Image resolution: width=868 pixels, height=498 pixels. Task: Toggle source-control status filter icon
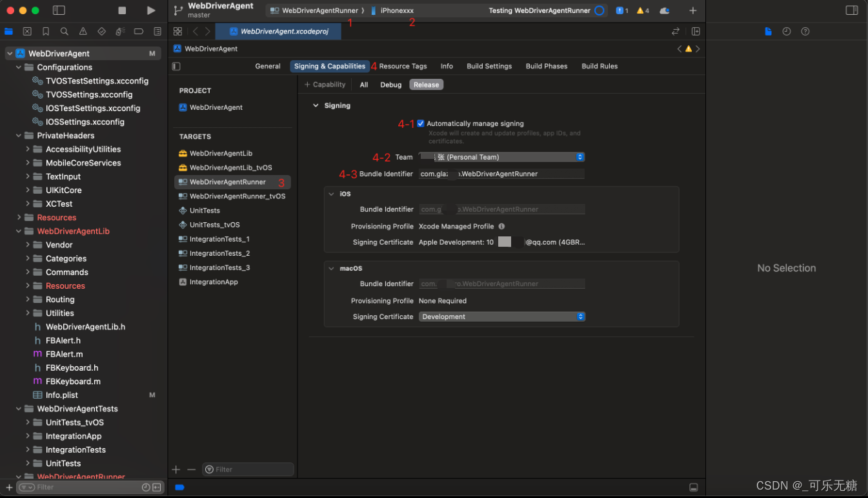click(x=157, y=487)
